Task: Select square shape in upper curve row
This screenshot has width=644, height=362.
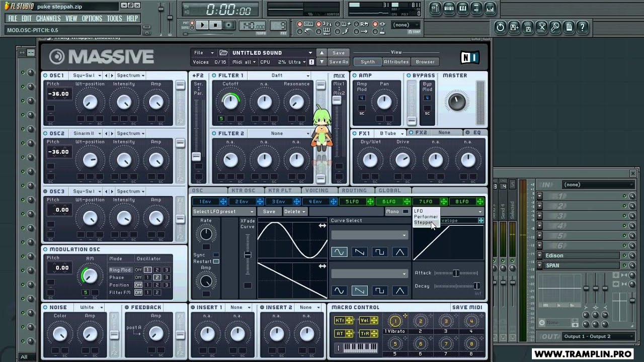Action: [x=379, y=252]
